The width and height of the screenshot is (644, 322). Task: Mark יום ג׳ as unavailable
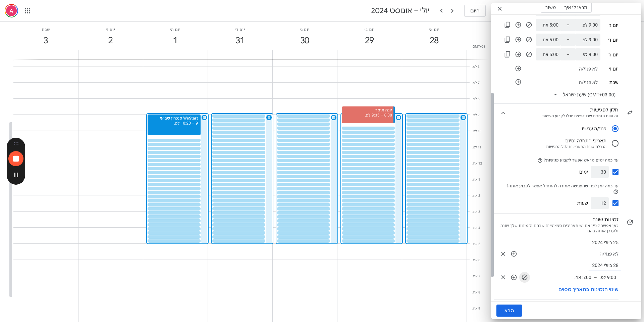pyautogui.click(x=529, y=25)
